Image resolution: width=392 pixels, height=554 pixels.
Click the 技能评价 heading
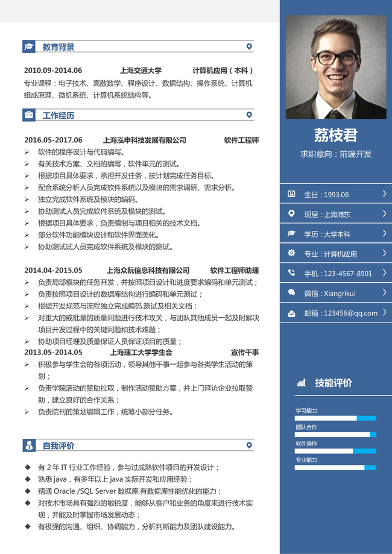coord(334,383)
